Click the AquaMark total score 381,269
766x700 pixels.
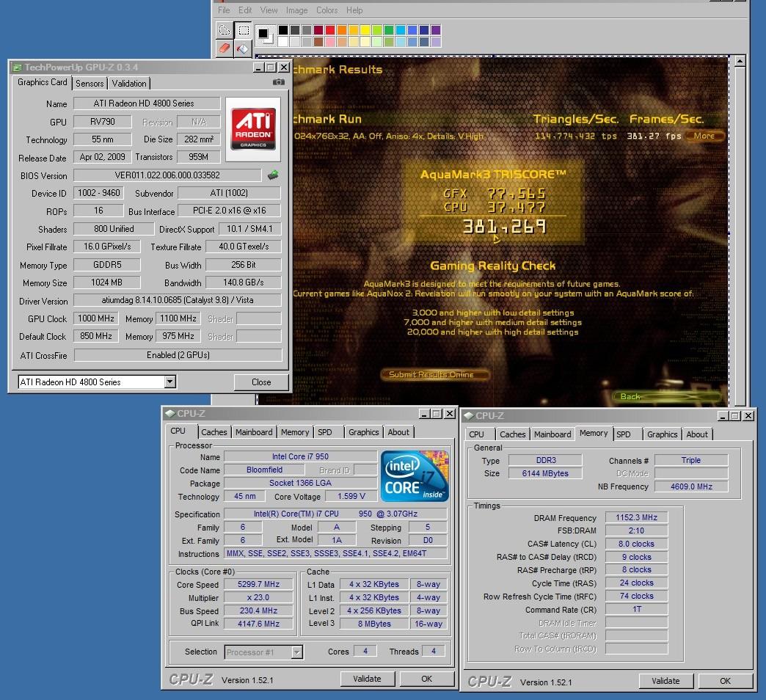point(504,226)
